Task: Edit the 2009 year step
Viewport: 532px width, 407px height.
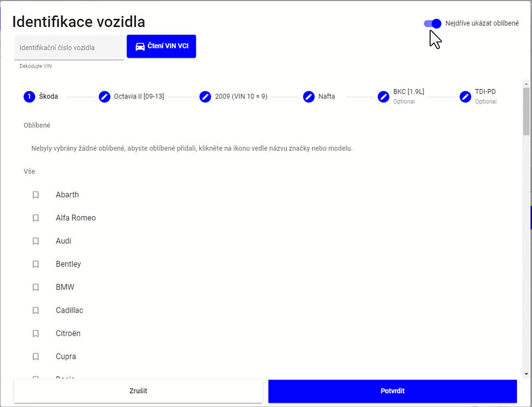Action: tap(205, 97)
